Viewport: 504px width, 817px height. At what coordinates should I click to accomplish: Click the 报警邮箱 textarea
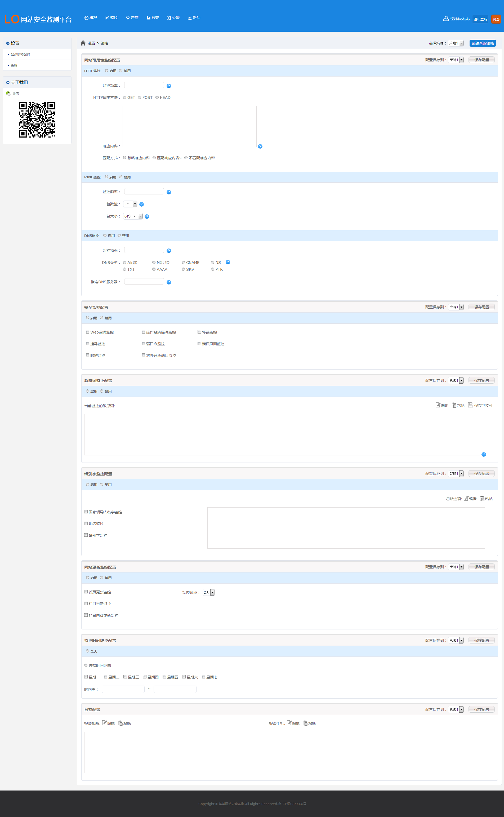[174, 752]
